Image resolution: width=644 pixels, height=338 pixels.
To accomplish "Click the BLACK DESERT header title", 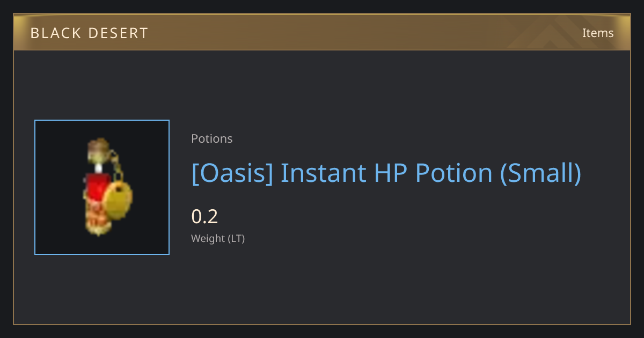I will (89, 33).
